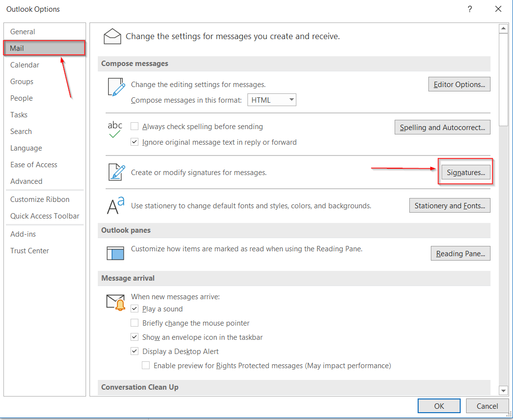513x420 pixels.
Task: Open the Advanced options category
Action: pyautogui.click(x=45, y=181)
